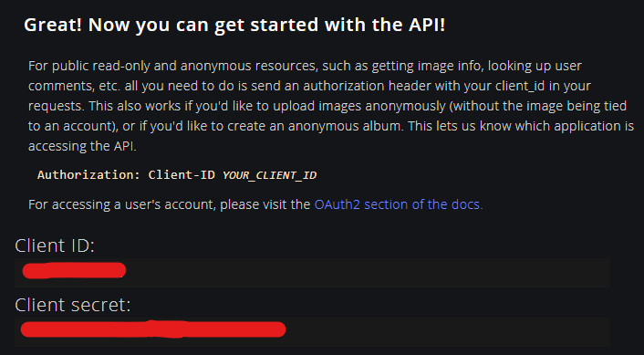Click the YOUR_CLIENT_ID placeholder in the code line
Screen dimensions: 644x355
(269, 175)
